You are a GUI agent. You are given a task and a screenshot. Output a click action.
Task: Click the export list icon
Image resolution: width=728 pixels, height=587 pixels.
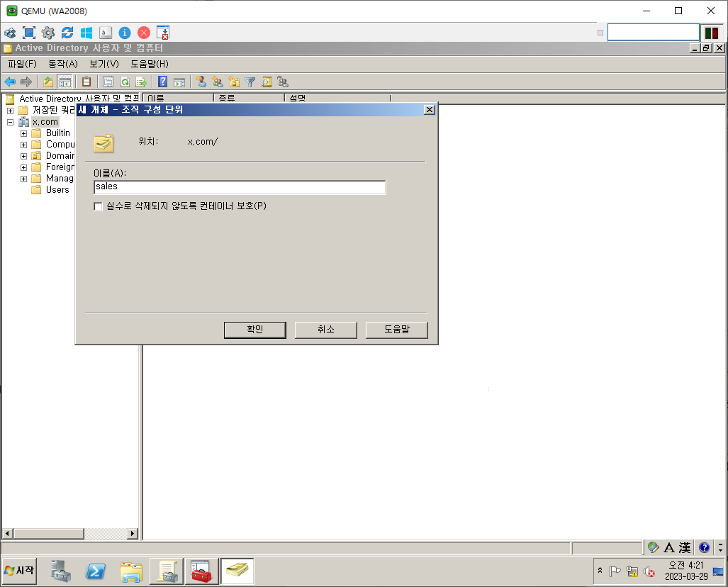coord(141,82)
